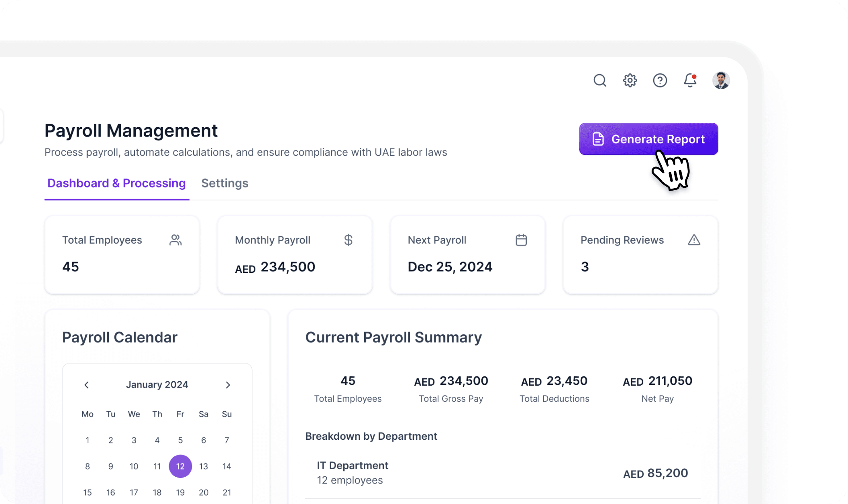
Task: Open the Pending Reviews card
Action: [x=640, y=255]
